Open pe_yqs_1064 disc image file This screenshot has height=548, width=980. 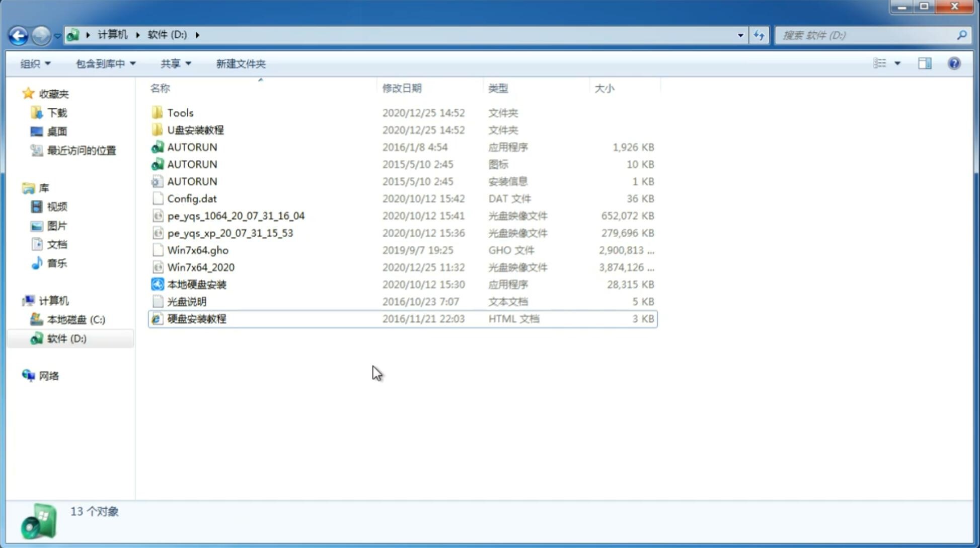236,216
